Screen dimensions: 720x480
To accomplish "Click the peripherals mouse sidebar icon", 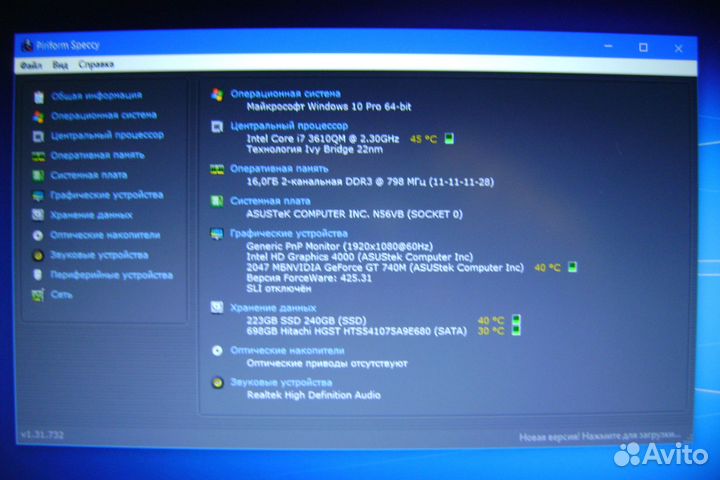I will pos(38,275).
